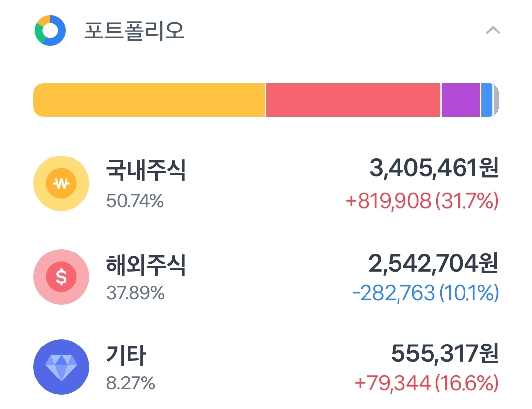Click the +79,344 (16.6%) gain text
Viewport: 532px width, 409px height.
(x=426, y=382)
